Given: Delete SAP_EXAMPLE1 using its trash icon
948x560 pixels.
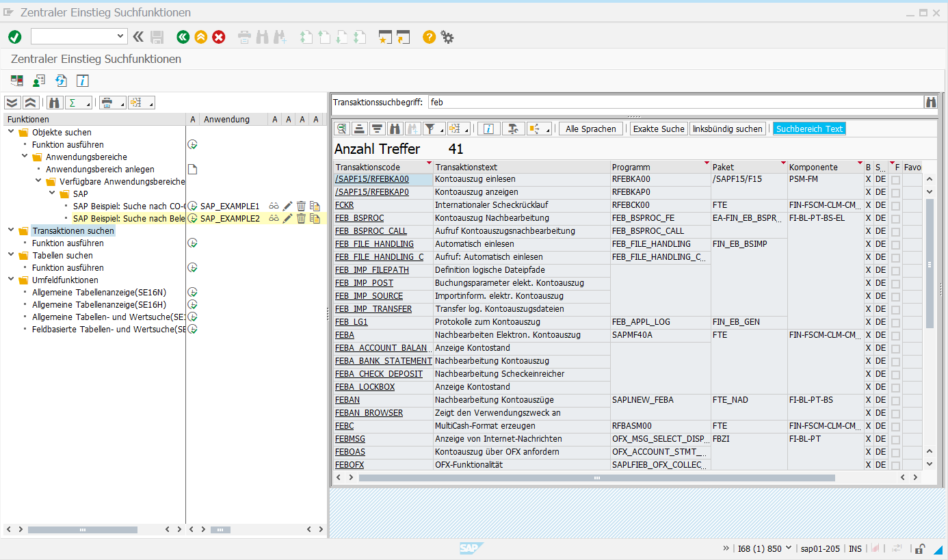Looking at the screenshot, I should 301,206.
